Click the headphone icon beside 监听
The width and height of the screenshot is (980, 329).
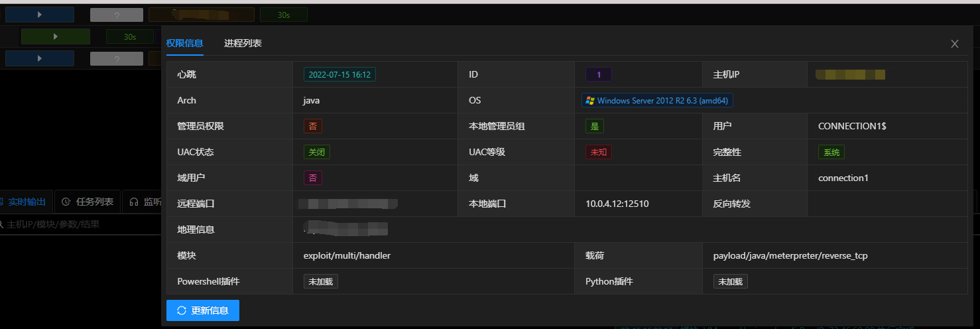[x=134, y=202]
